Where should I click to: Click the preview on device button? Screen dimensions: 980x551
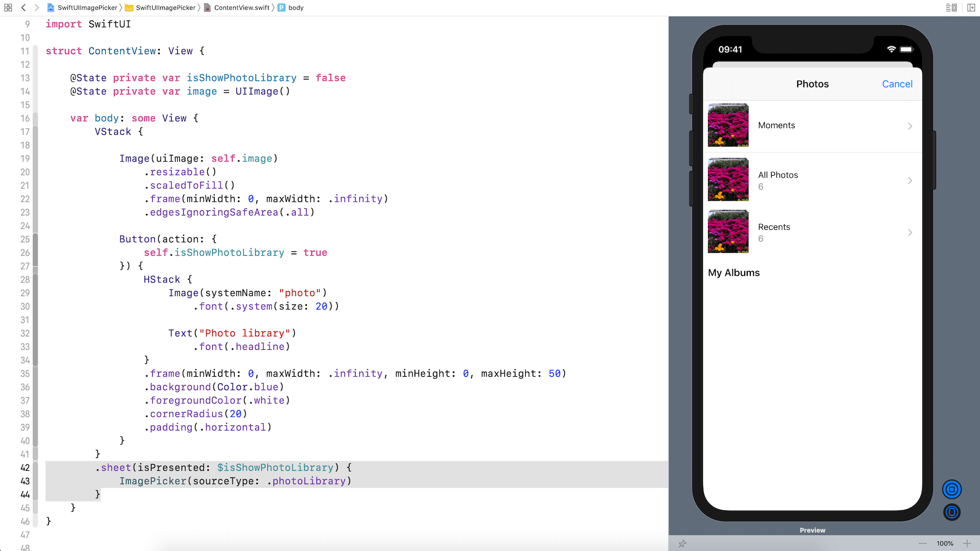point(951,512)
